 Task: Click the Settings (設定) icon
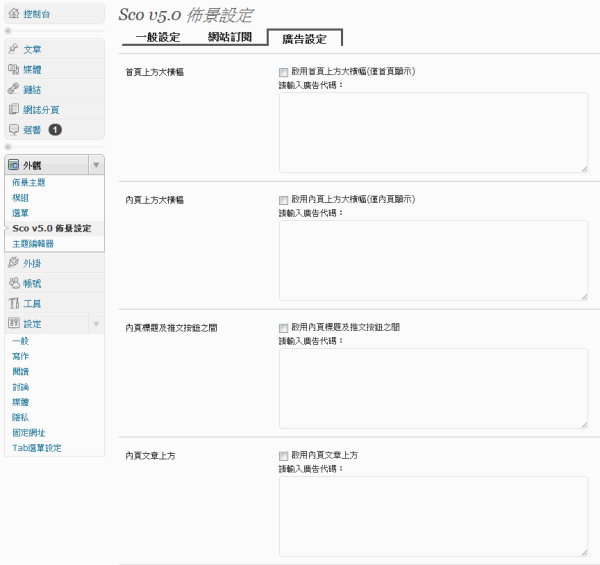13,323
